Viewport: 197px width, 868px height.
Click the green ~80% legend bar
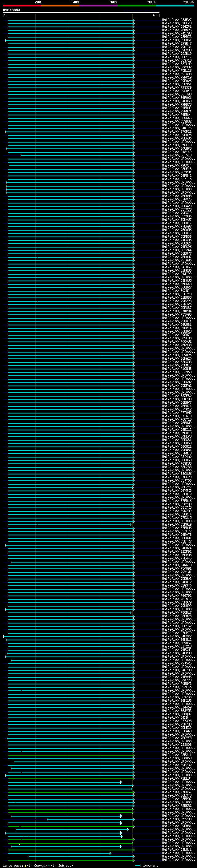tap(137, 6)
